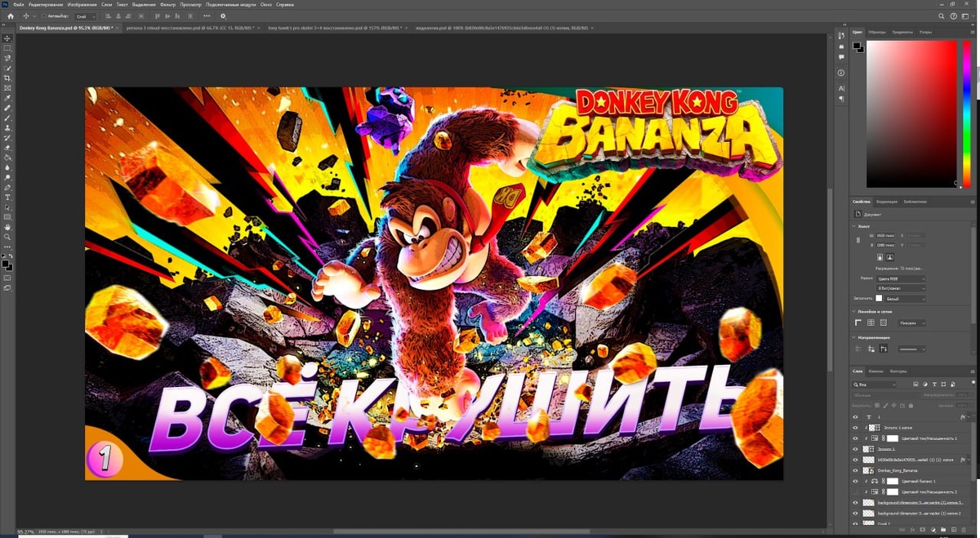Show the Цветовой тон/Насыщенность 2 layer
This screenshot has height=538, width=980.
point(855,492)
